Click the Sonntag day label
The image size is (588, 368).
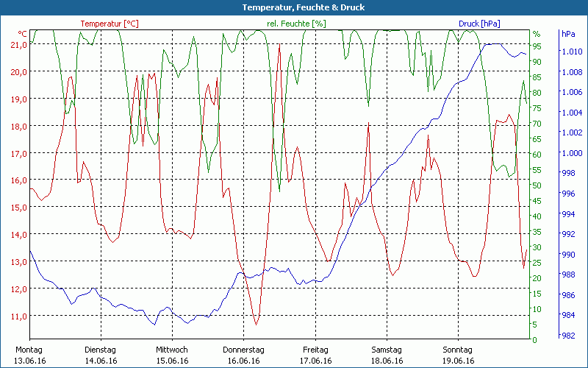(x=458, y=350)
